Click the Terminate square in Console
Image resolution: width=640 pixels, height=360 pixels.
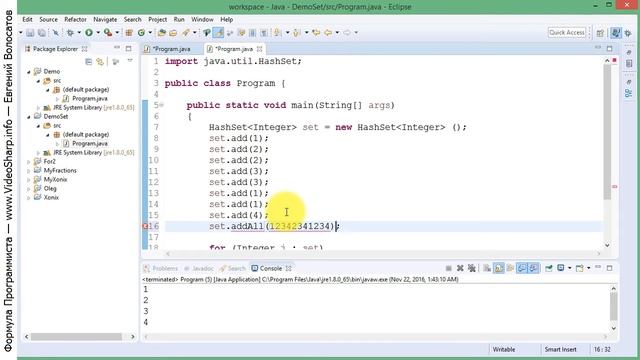449,268
